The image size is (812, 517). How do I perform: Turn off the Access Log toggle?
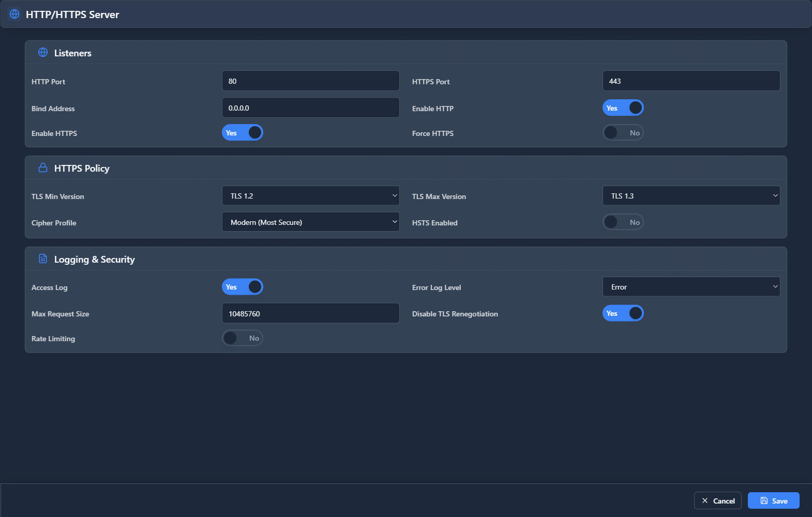pos(242,287)
